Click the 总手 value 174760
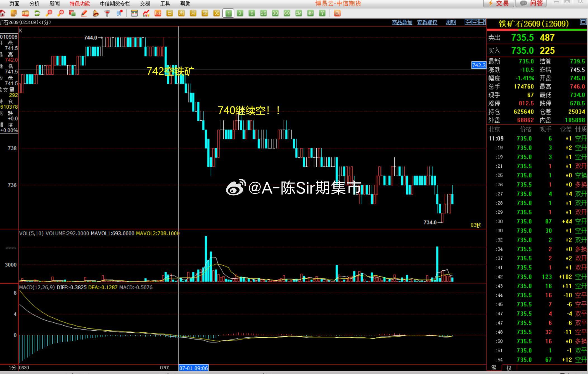This screenshot has width=588, height=374. point(523,87)
